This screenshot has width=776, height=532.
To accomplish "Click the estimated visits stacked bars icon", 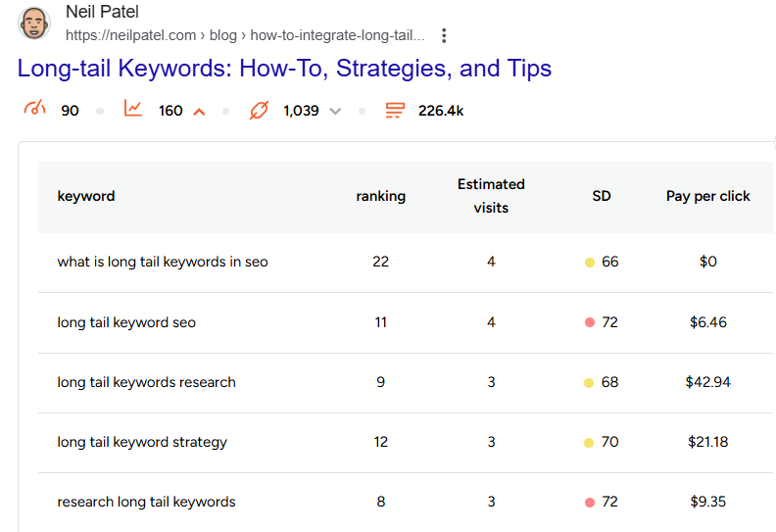I will click(395, 110).
